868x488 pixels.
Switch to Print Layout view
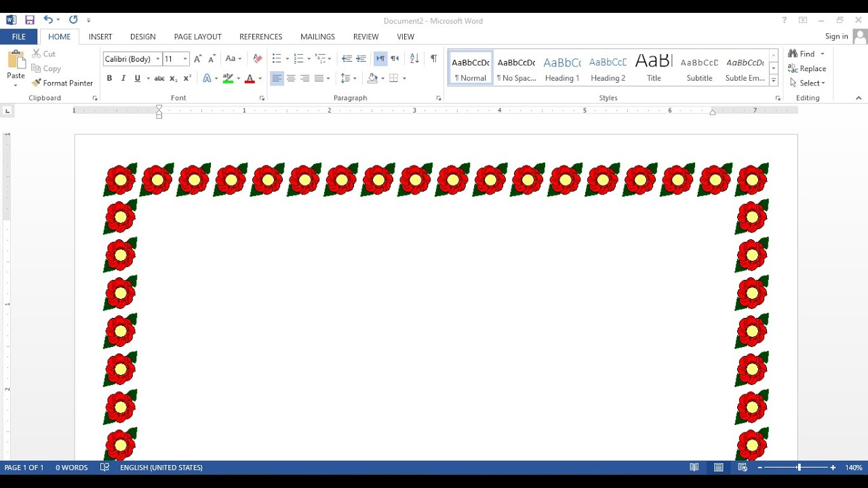point(718,467)
